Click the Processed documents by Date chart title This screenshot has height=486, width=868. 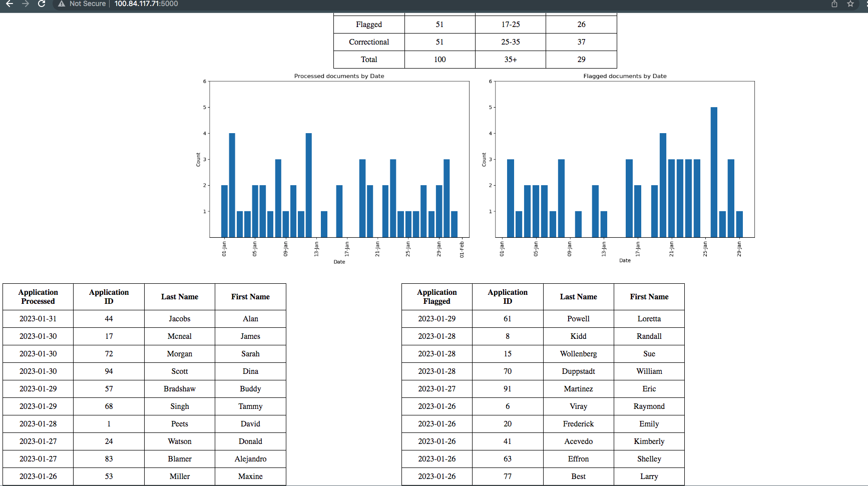pyautogui.click(x=339, y=76)
